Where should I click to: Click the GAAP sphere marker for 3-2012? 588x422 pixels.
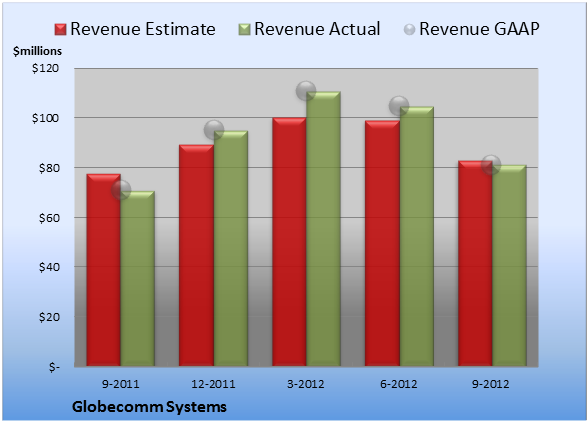306,91
